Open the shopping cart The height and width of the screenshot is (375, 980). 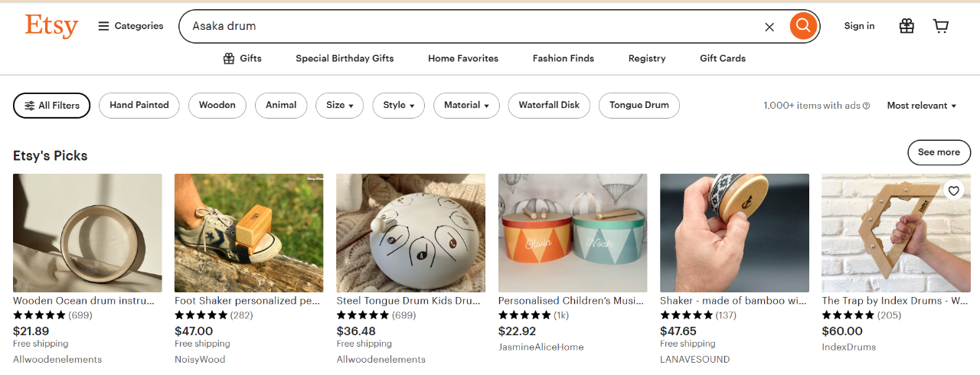pyautogui.click(x=941, y=26)
